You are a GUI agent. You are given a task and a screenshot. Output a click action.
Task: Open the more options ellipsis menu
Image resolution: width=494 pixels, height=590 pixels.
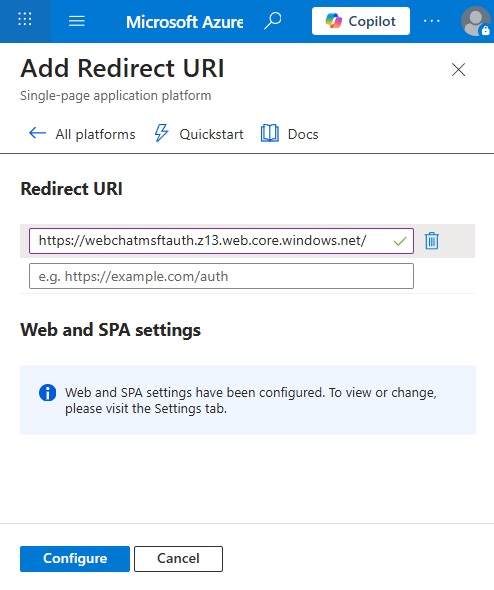432,21
